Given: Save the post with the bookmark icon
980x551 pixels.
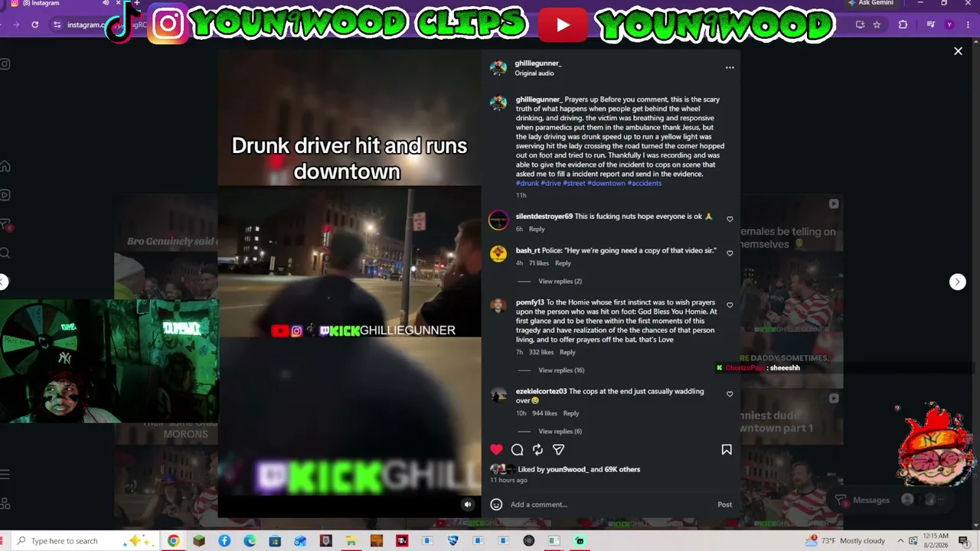Looking at the screenshot, I should click(x=727, y=450).
